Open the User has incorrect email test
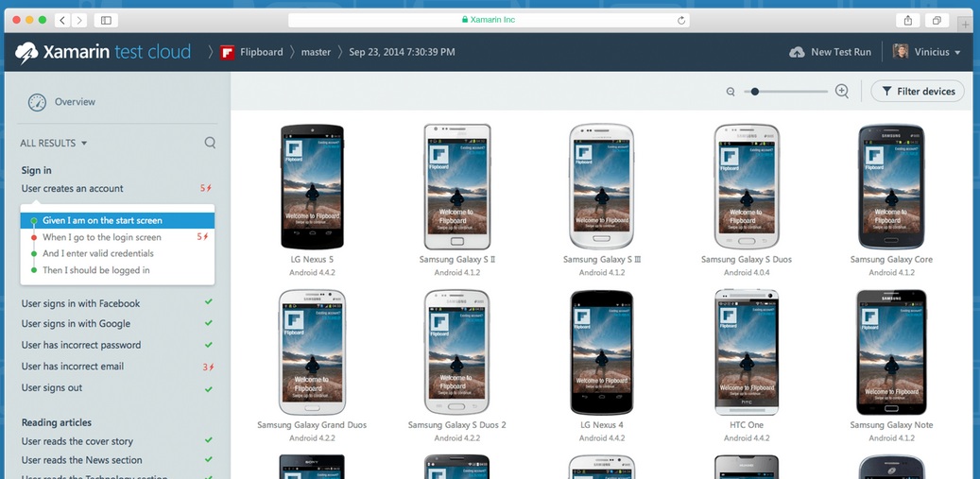The width and height of the screenshot is (980, 479). pos(73,366)
